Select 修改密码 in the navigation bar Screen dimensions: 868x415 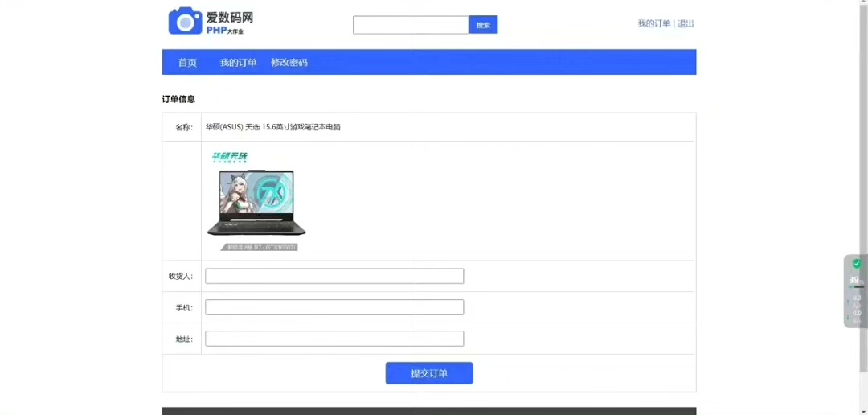289,63
